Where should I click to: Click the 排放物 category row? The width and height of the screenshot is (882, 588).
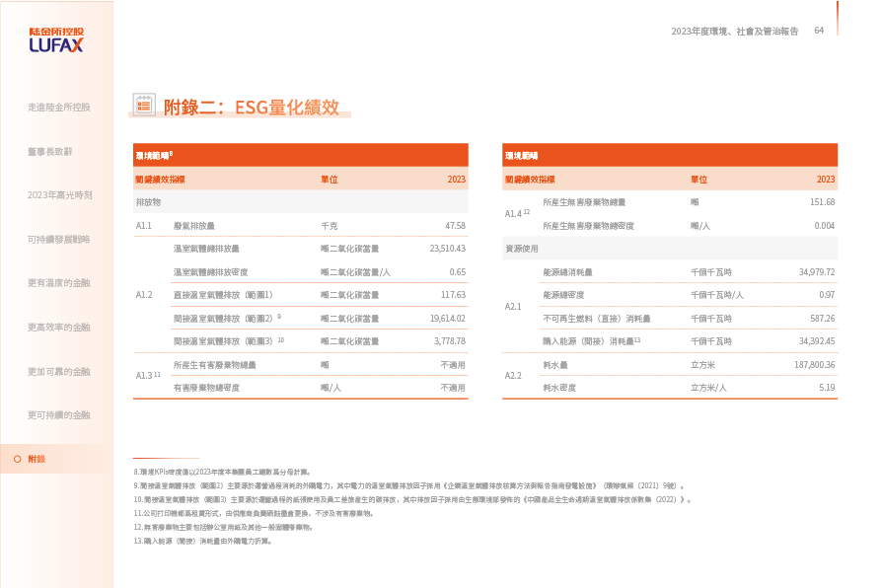pos(148,201)
